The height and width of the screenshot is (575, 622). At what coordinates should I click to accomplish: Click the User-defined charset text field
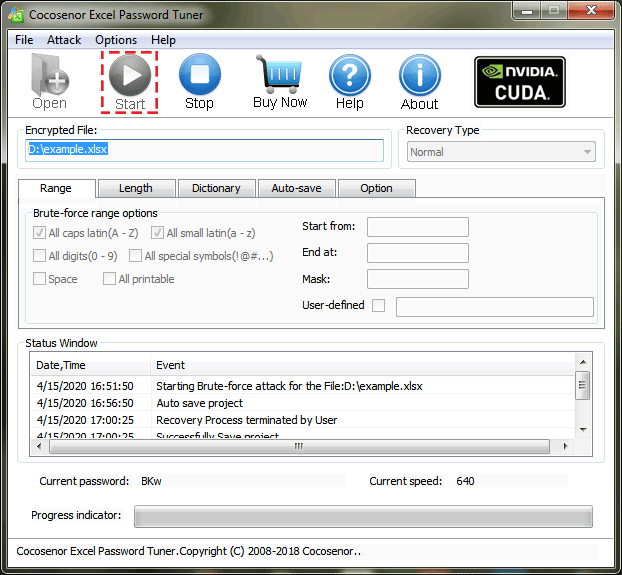coord(495,307)
